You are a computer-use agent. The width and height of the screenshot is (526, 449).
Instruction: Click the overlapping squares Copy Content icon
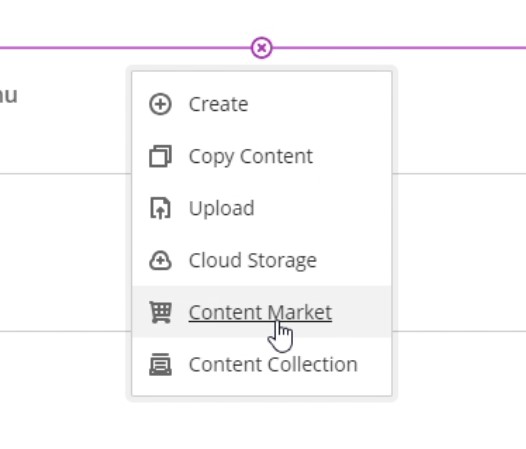tap(160, 156)
